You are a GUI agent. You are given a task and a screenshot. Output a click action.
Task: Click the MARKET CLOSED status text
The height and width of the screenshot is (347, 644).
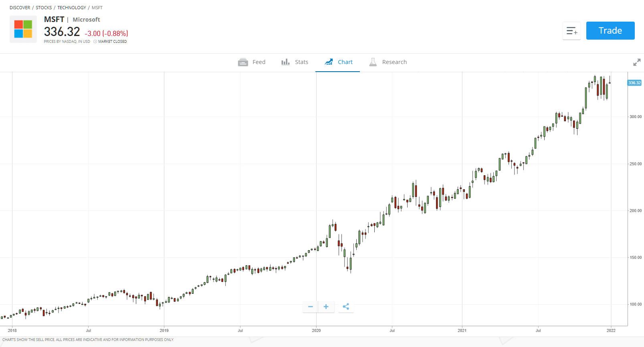click(x=113, y=42)
